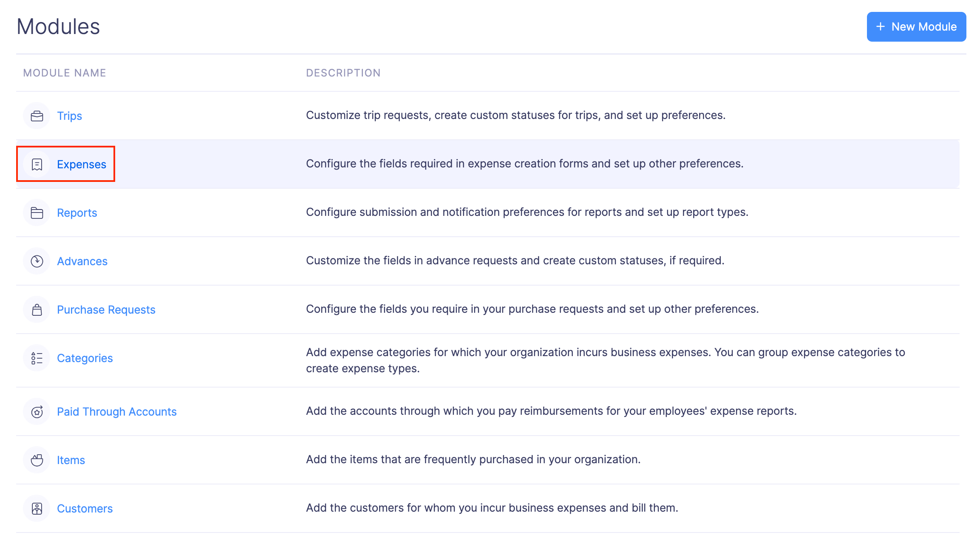The height and width of the screenshot is (538, 980).
Task: Click the account icon beside Paid Through Accounts
Action: coord(37,411)
